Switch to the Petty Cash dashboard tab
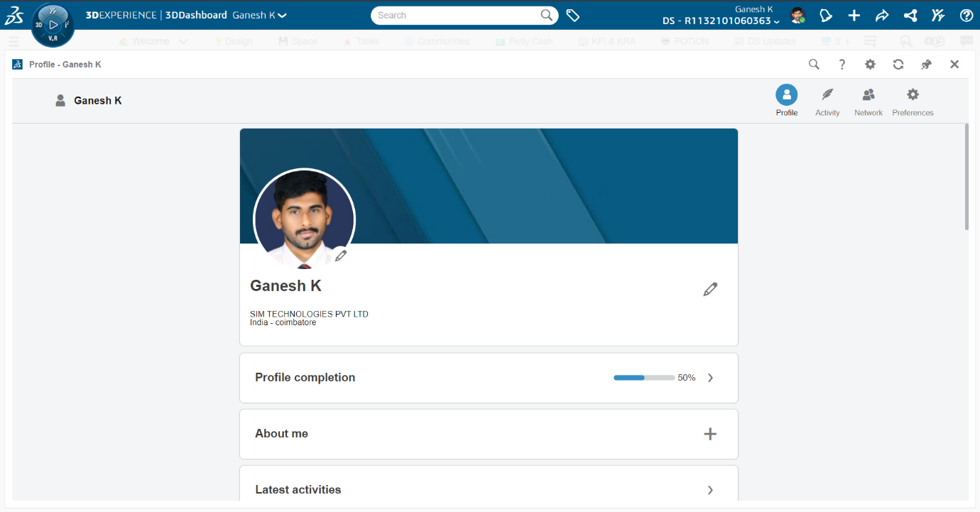 pyautogui.click(x=524, y=41)
